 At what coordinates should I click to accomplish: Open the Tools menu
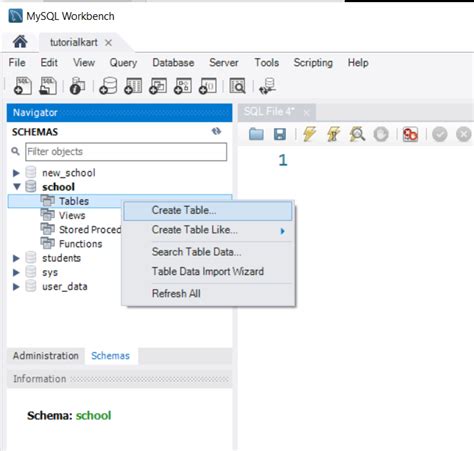267,63
